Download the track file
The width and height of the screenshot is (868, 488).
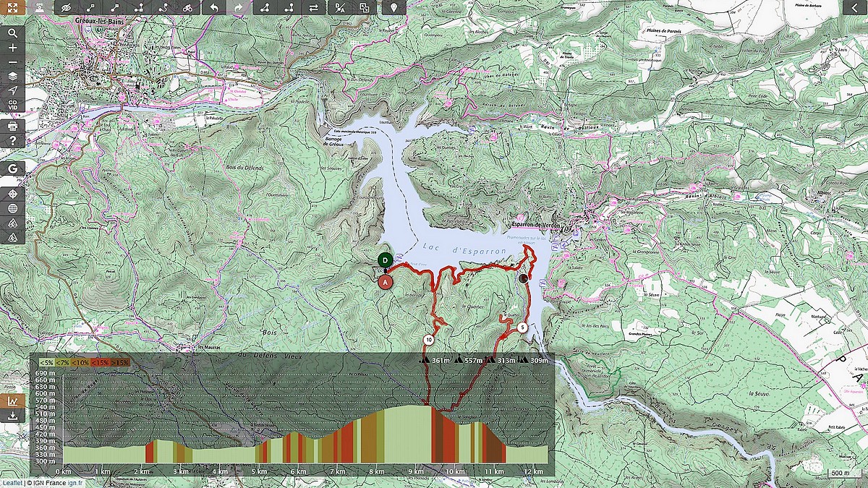12,416
